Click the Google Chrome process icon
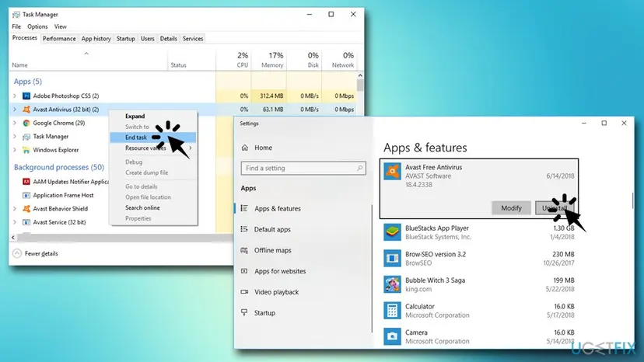This screenshot has width=644, height=362. click(x=26, y=123)
